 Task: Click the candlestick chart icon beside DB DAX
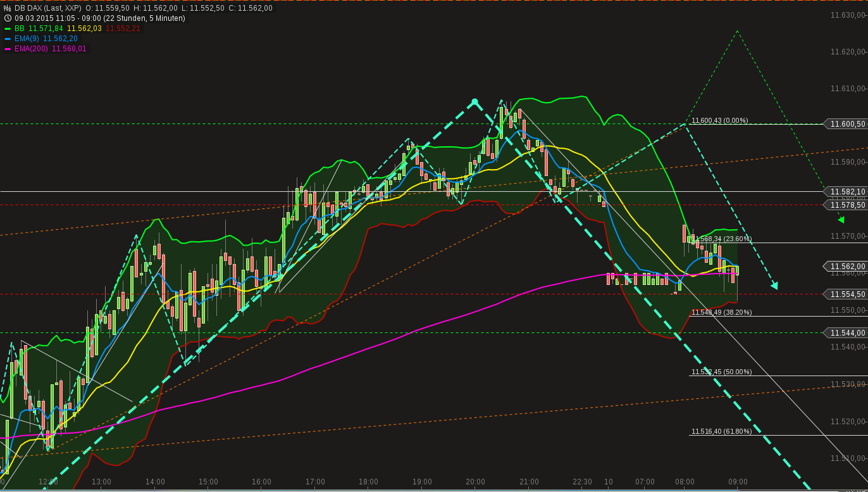pos(8,8)
